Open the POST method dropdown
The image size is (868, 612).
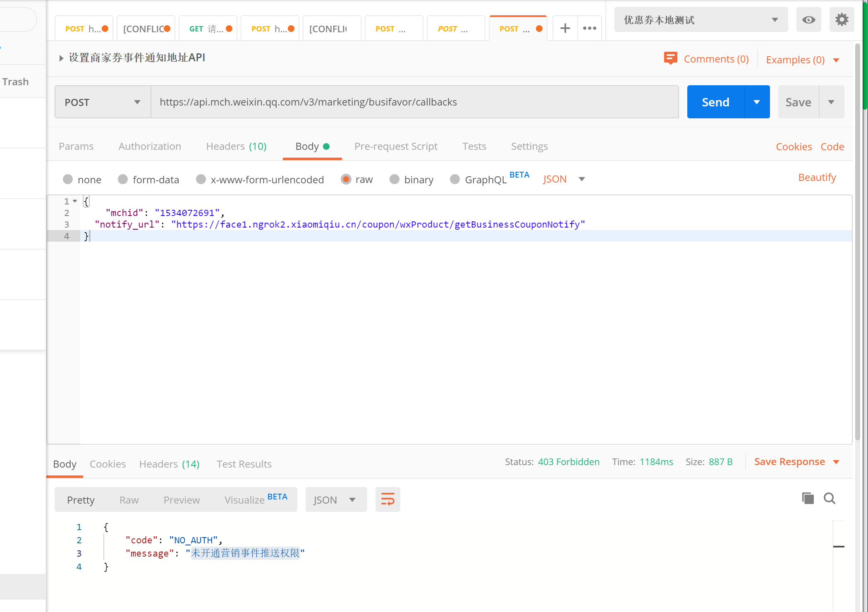click(x=103, y=102)
